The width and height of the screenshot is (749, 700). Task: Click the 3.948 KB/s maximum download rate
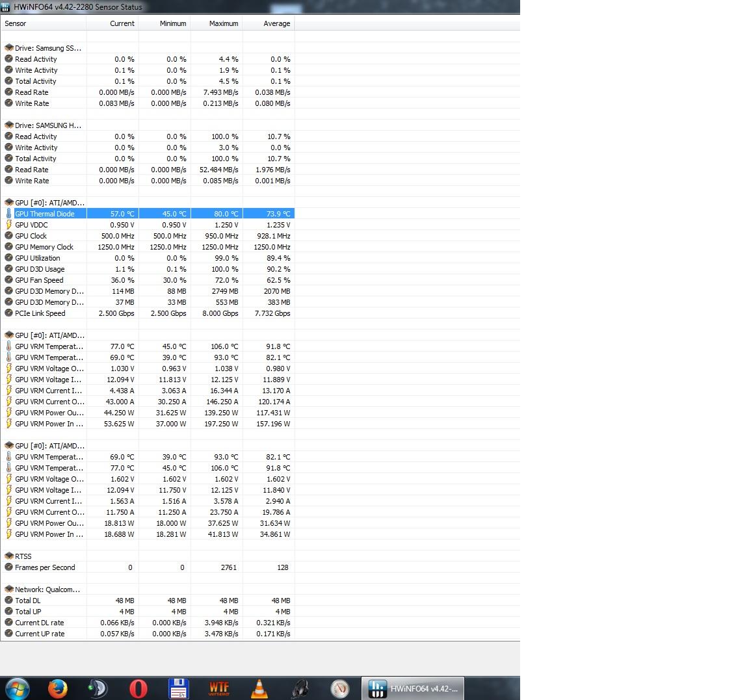221,622
